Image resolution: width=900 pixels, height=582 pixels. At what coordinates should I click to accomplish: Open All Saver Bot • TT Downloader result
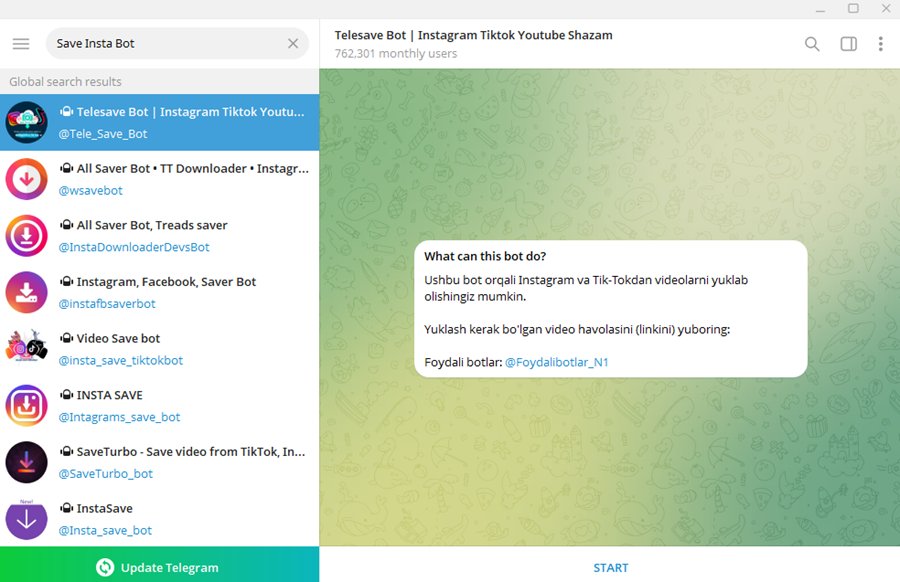coord(160,179)
